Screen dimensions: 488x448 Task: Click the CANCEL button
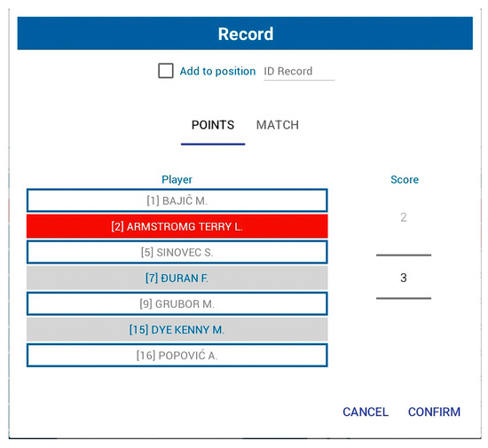[x=366, y=412]
